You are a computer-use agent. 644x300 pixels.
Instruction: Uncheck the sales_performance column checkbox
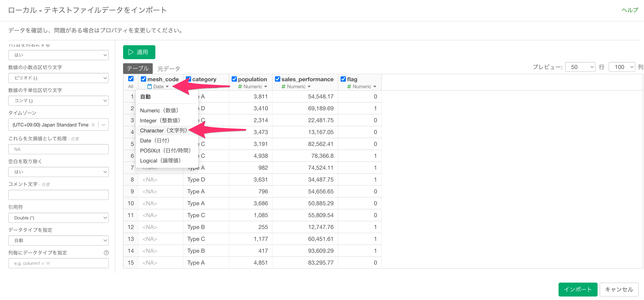pos(277,79)
